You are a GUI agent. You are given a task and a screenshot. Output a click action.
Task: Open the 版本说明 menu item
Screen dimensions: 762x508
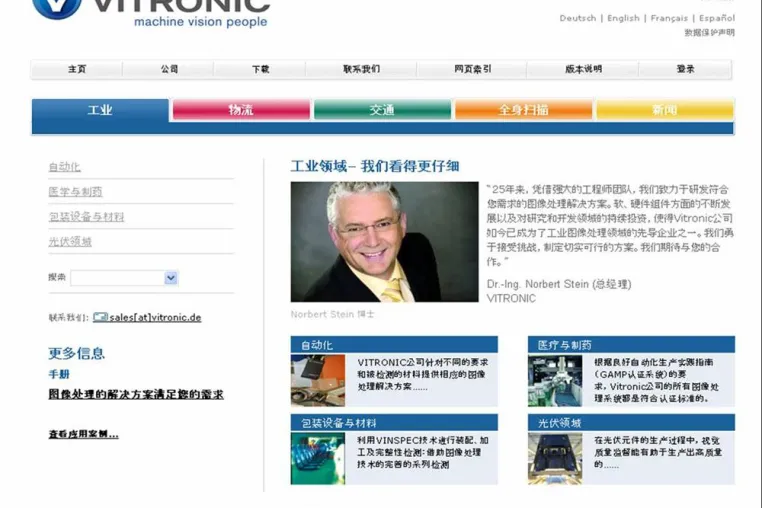583,69
